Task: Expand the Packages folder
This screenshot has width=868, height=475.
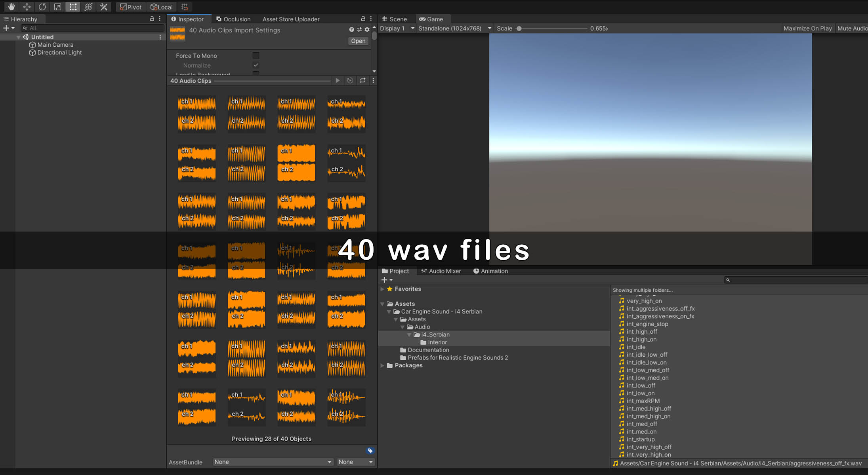Action: [x=382, y=365]
